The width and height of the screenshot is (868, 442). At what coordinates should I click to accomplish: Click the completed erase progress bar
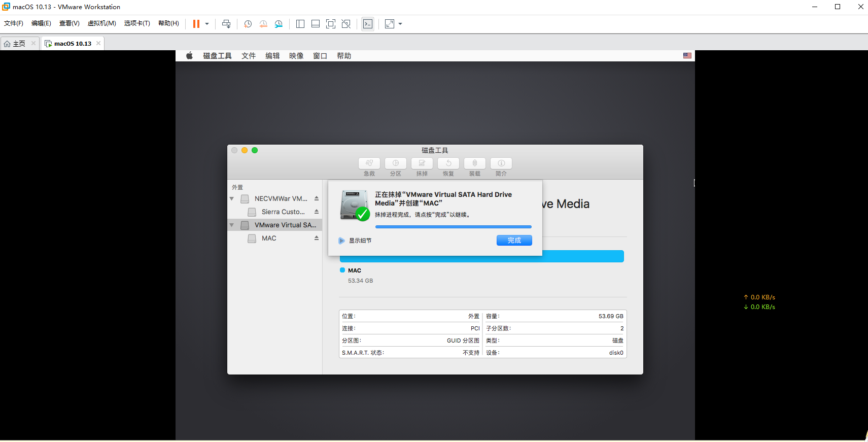click(454, 227)
